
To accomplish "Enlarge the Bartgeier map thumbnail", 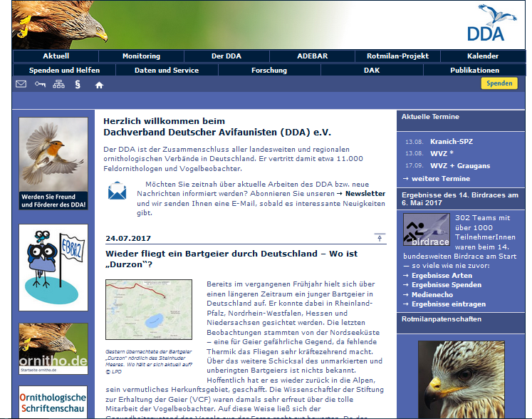I will click(x=149, y=310).
